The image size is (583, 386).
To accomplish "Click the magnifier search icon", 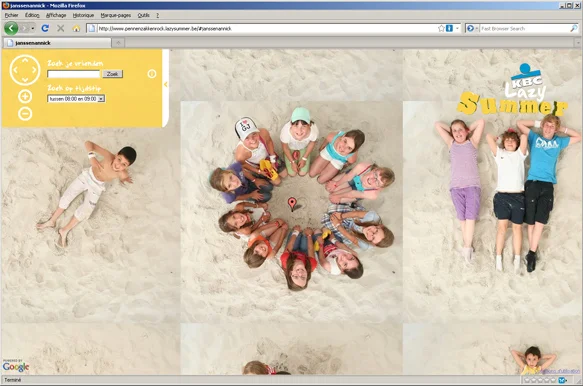I will pyautogui.click(x=574, y=28).
